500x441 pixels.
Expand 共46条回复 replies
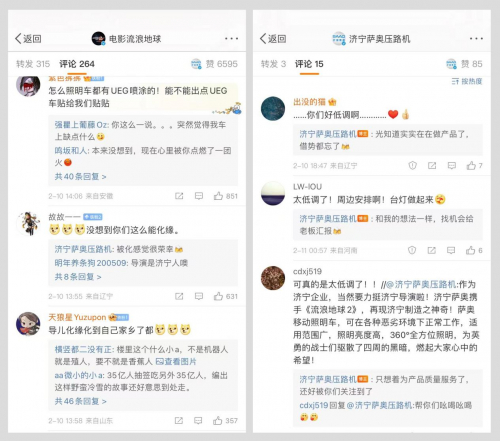point(80,401)
